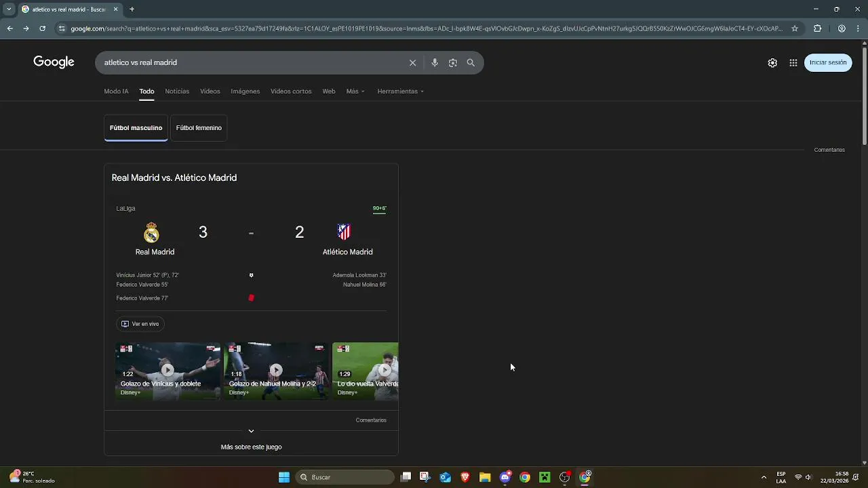Viewport: 868px width, 488px height.
Task: Click the ESP LAA language indicator
Action: point(781,477)
